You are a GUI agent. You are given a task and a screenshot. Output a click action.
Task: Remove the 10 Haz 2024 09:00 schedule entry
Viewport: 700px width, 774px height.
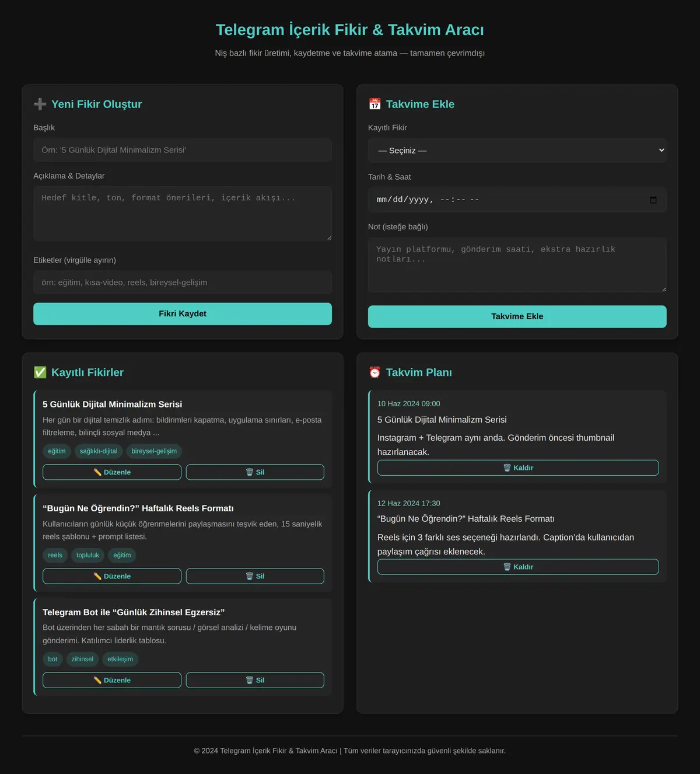[x=518, y=468]
